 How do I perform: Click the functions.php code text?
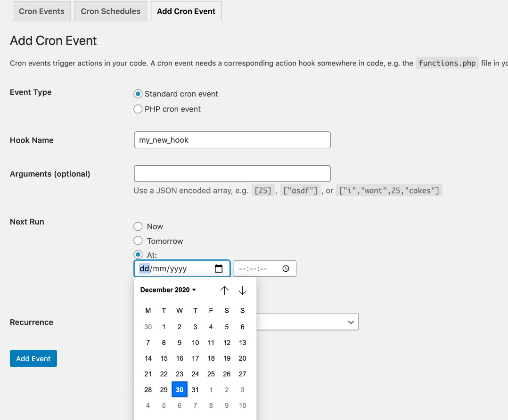click(x=447, y=63)
